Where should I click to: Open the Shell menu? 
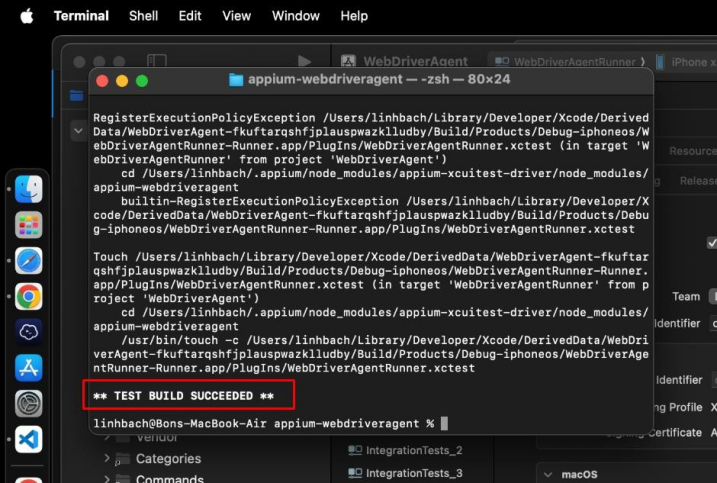point(143,16)
